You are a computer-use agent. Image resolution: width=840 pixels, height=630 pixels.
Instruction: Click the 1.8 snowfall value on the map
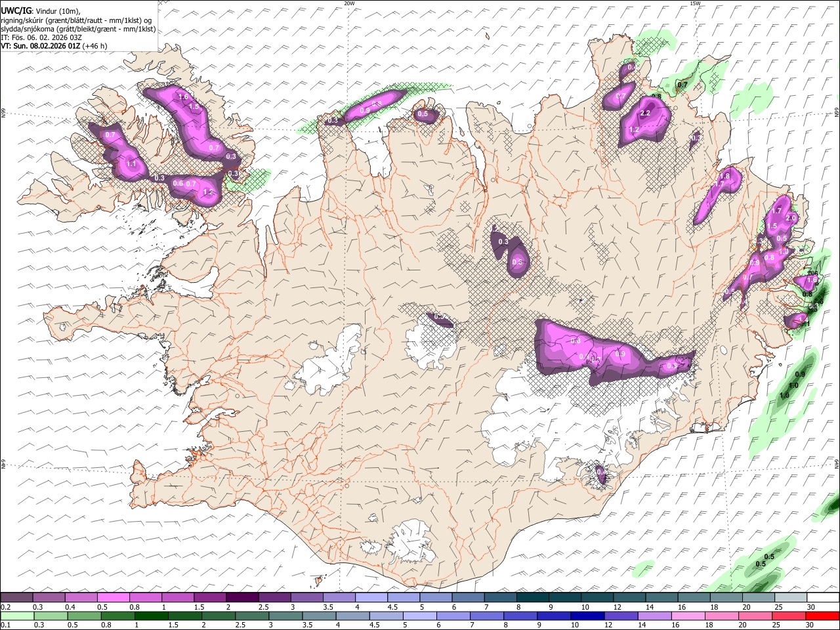click(724, 177)
